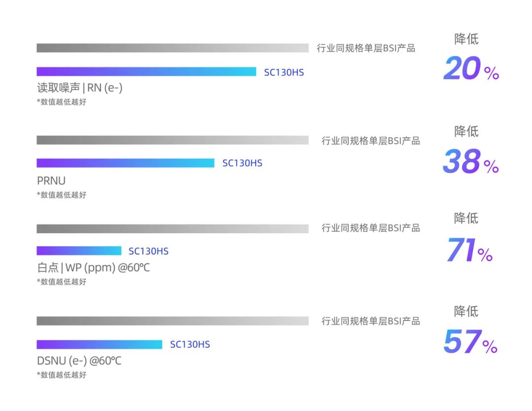Click 行业同规格单层BSI产品 label in the PRNU section
This screenshot has height=411, width=532.
(370, 141)
